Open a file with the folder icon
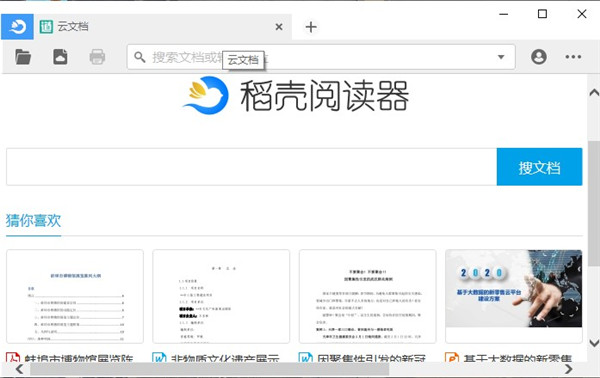This screenshot has width=600, height=378. click(23, 57)
